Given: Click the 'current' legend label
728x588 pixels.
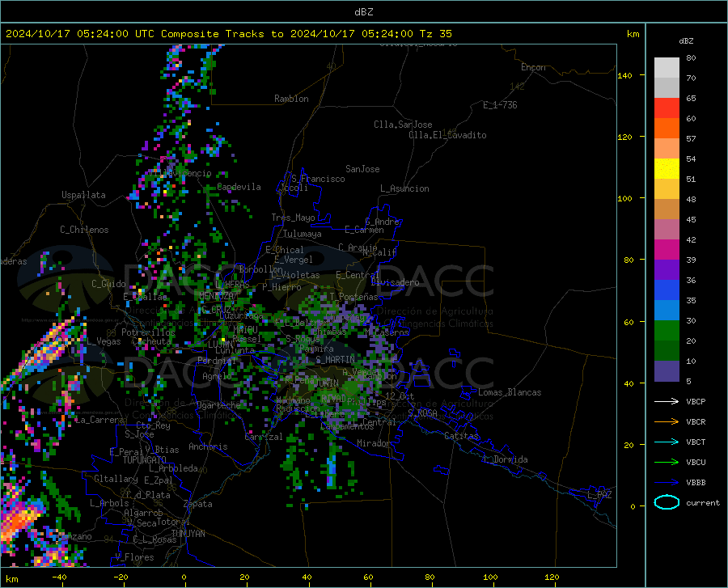Looking at the screenshot, I should (703, 502).
